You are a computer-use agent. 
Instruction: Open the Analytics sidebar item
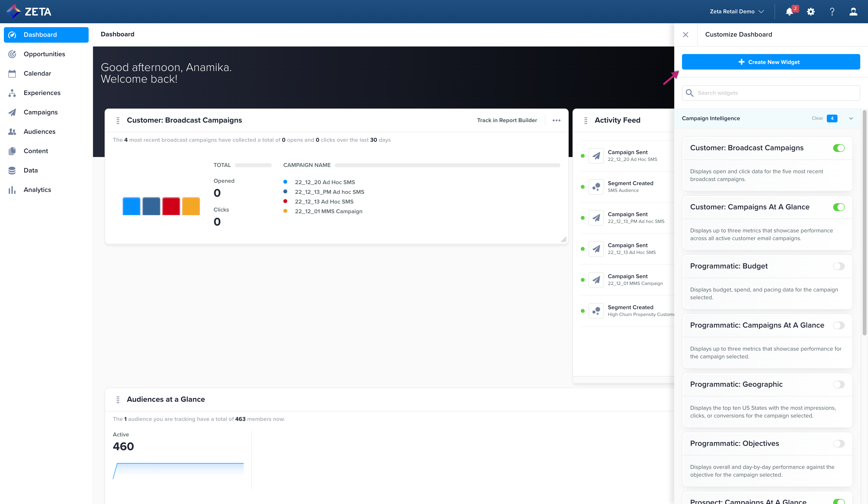37,189
